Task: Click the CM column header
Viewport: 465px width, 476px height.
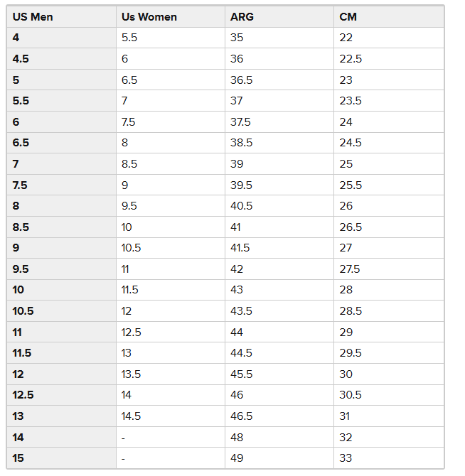Action: (x=348, y=16)
